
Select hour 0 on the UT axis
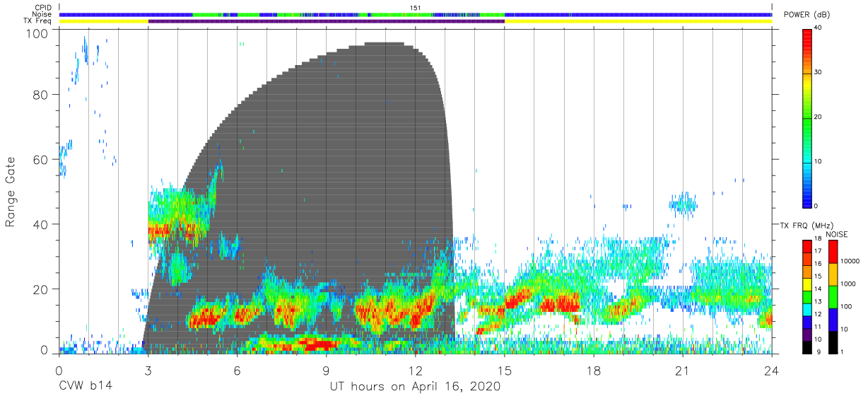click(58, 369)
